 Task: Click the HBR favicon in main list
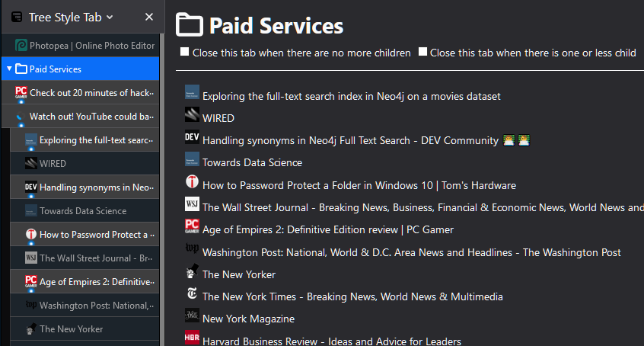tap(192, 338)
